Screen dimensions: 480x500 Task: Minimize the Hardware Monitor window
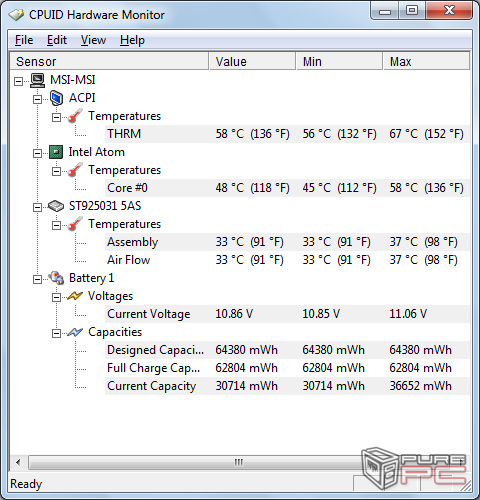(385, 12)
